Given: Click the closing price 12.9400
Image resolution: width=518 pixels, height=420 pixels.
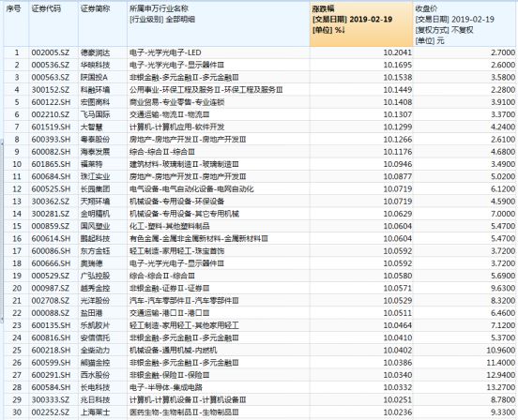Looking at the screenshot, I should (x=501, y=375).
